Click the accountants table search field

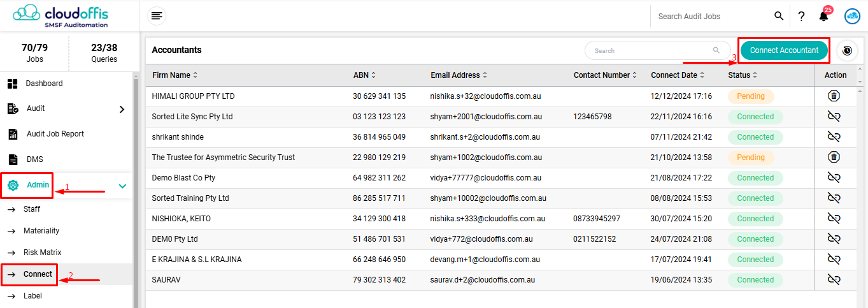pos(650,50)
